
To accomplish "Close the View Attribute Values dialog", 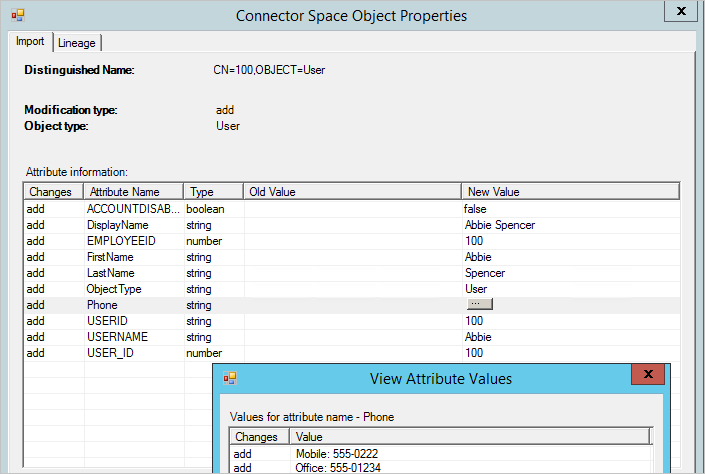I will (648, 374).
